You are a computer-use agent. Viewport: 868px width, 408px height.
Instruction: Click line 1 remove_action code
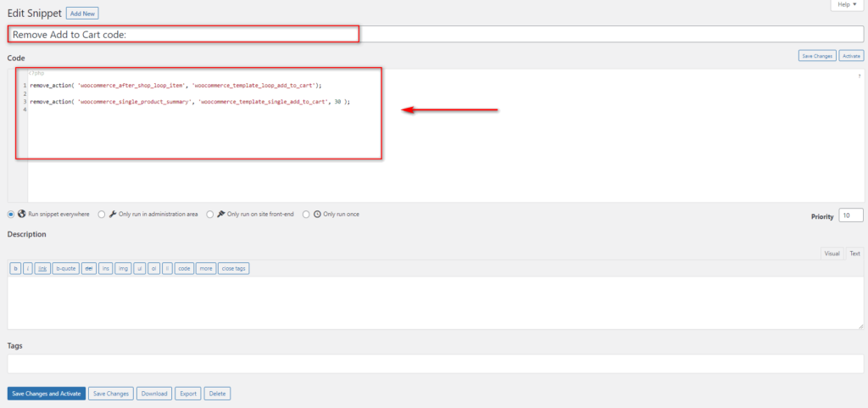pyautogui.click(x=175, y=86)
